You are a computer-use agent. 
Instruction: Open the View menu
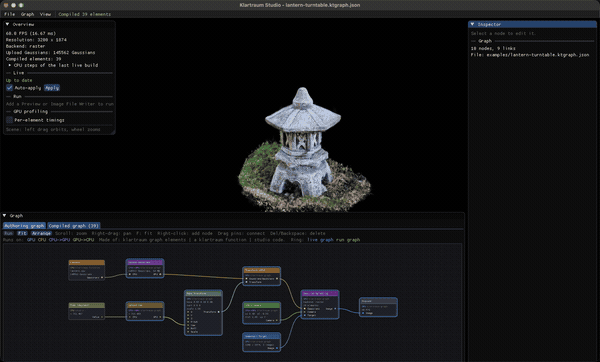point(45,14)
